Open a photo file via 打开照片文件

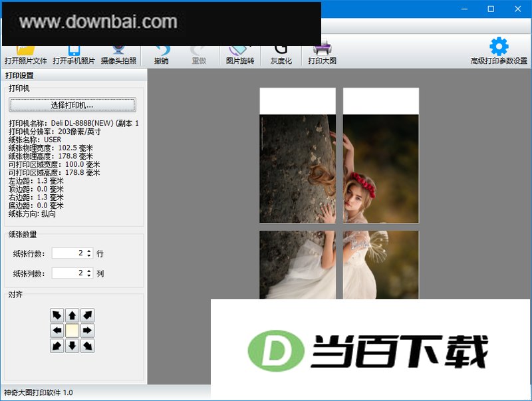pos(26,55)
